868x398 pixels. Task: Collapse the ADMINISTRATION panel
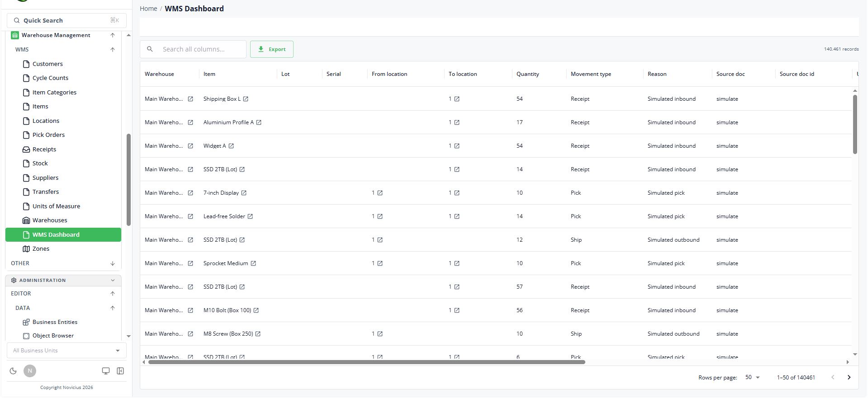pos(113,281)
